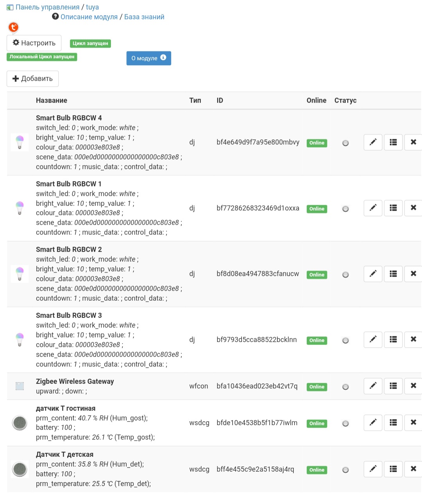422x504 pixels.
Task: Click the tuya breadcrumb link
Action: pyautogui.click(x=92, y=7)
